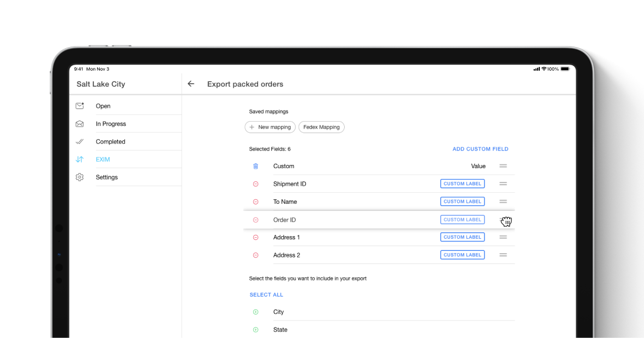Image resolution: width=644 pixels, height=338 pixels.
Task: Click the Value field in Custom row
Action: click(x=478, y=166)
